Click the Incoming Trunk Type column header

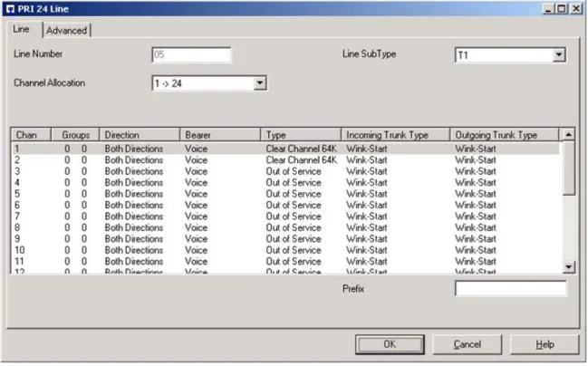point(396,135)
